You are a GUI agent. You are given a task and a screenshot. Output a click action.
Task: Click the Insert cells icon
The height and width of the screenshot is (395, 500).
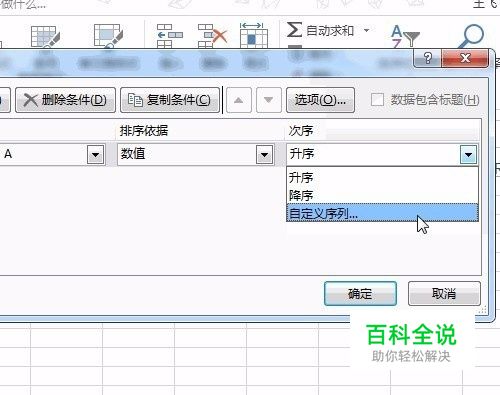[170, 36]
